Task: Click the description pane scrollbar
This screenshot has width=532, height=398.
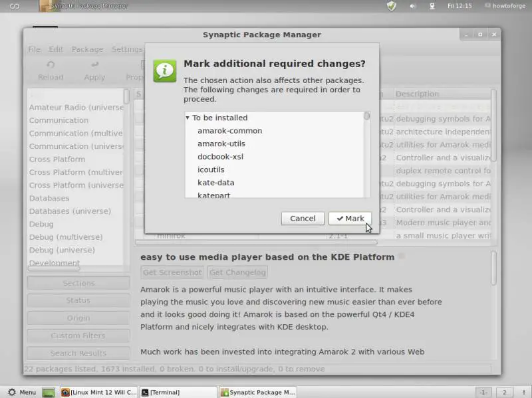Action: (x=493, y=268)
